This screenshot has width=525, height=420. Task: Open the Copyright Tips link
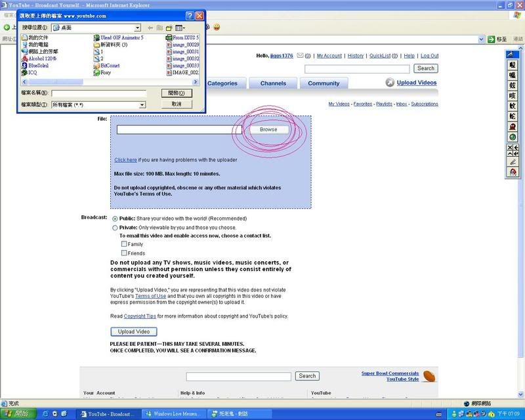pyautogui.click(x=140, y=316)
